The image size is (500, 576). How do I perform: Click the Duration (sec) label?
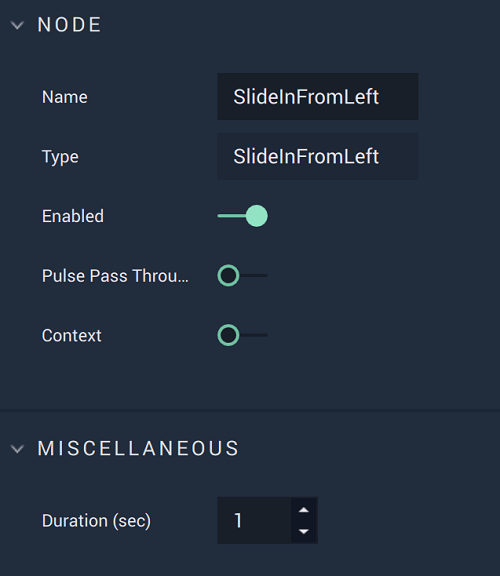tap(96, 521)
